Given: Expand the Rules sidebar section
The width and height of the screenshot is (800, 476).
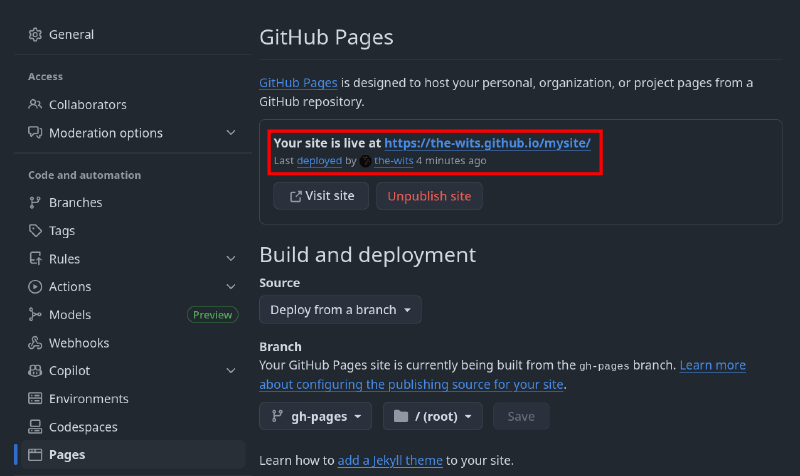Looking at the screenshot, I should point(231,259).
